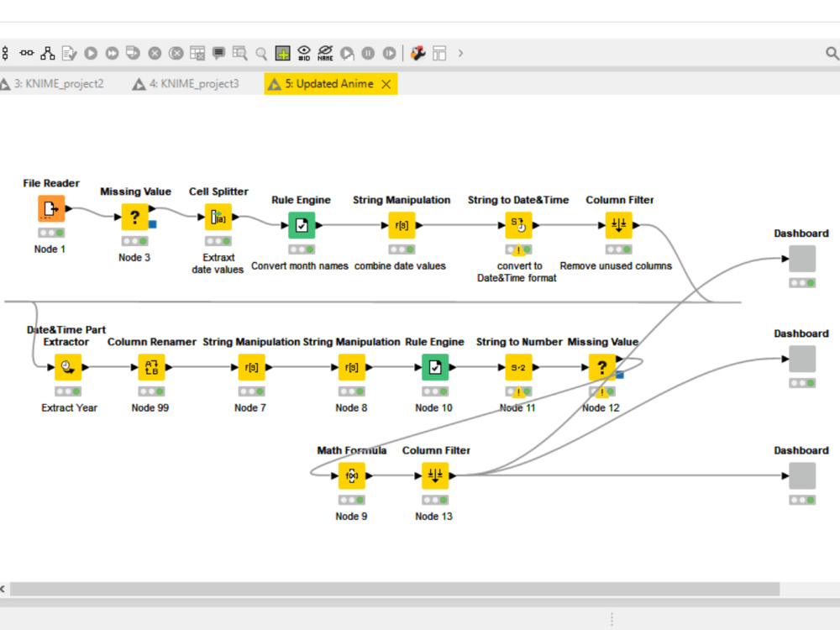Viewport: 840px width, 630px height.
Task: Open the Date&Time Part Extractor node
Action: (68, 366)
